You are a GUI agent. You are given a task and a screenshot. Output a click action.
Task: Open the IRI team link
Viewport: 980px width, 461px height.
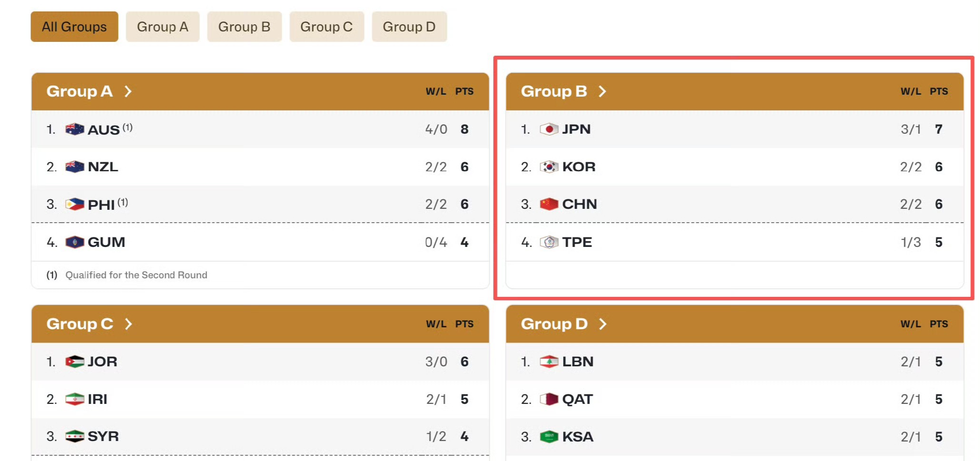click(x=98, y=399)
